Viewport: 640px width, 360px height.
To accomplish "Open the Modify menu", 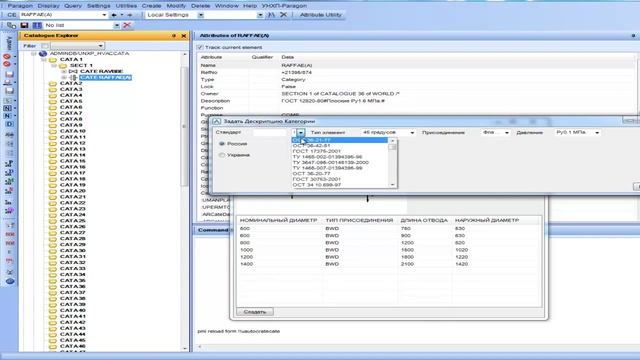I will tap(176, 6).
